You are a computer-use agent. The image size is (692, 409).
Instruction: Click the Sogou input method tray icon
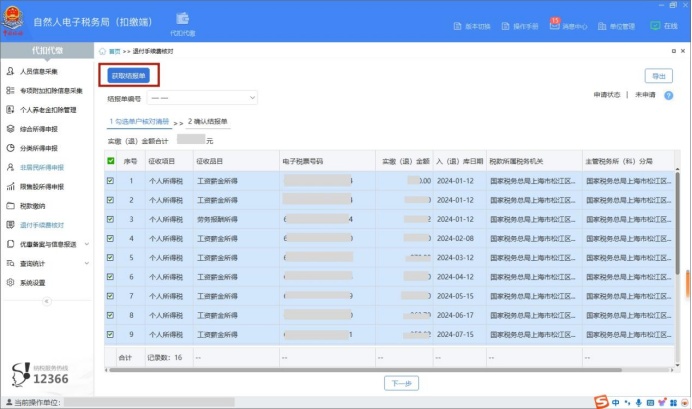[x=601, y=401]
